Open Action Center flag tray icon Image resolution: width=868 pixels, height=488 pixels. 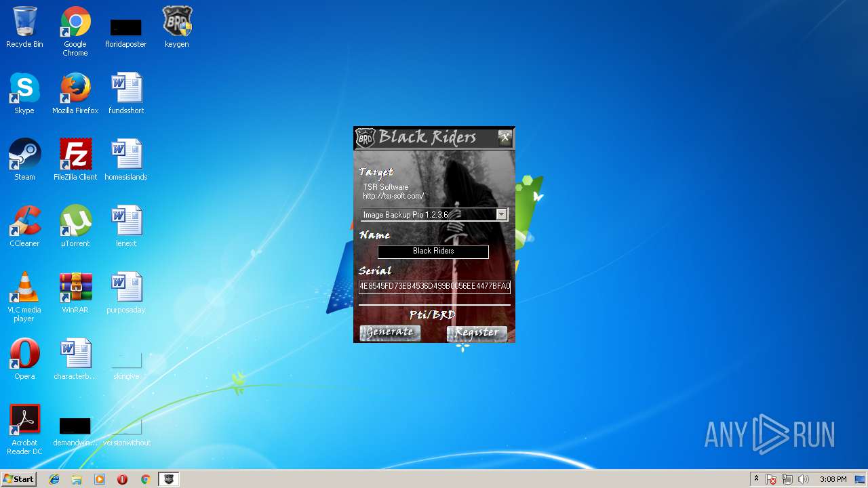coord(771,479)
